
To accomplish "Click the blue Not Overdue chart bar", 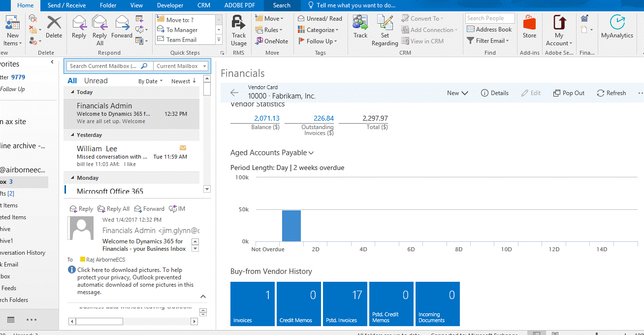I will tap(291, 226).
